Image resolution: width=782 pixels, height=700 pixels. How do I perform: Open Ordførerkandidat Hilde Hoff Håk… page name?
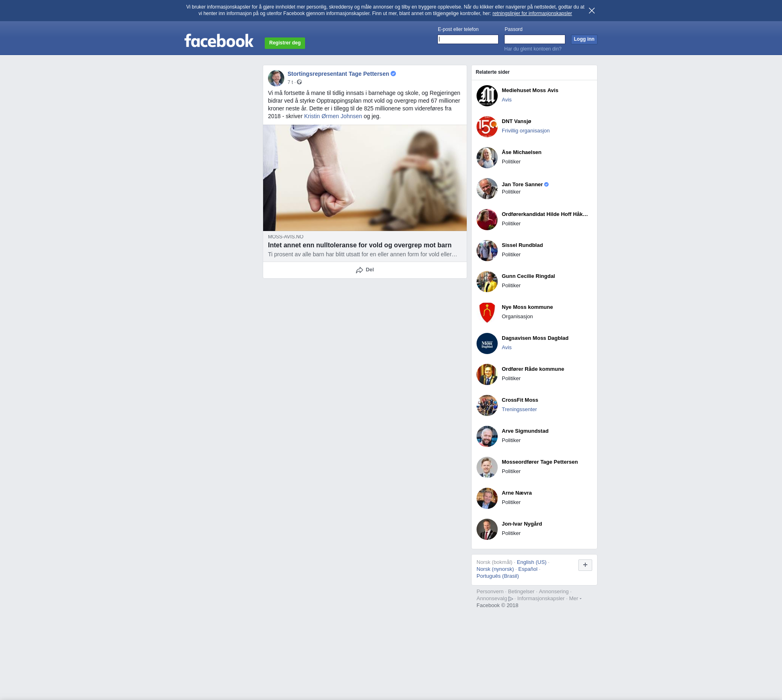tap(545, 214)
